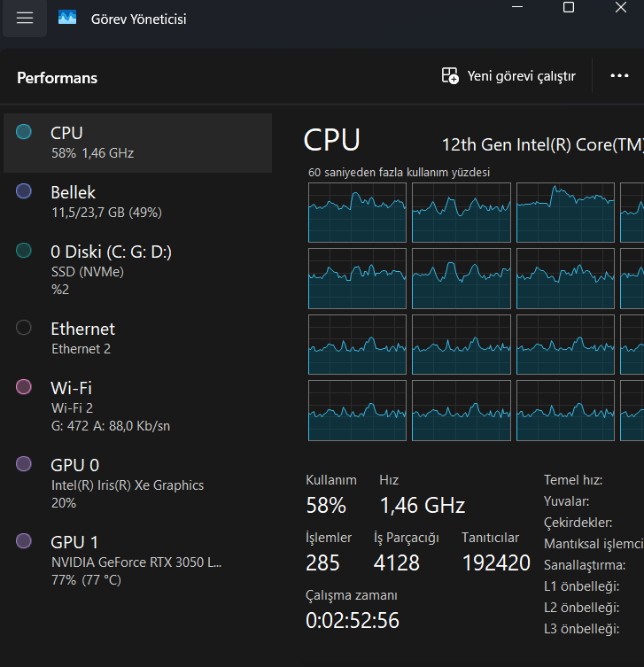Click the GPU 1 circle indicator
This screenshot has height=667, width=644.
pyautogui.click(x=24, y=541)
